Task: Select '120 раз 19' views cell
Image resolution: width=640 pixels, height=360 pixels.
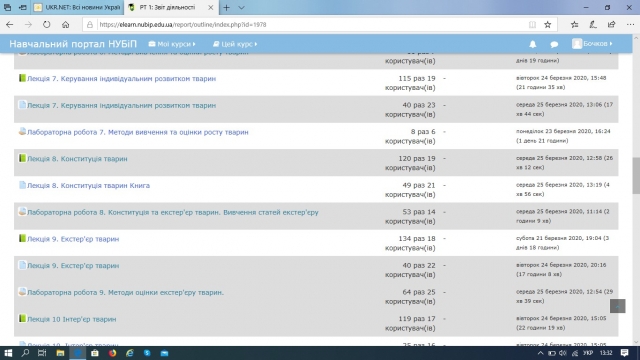Action: 410,163
